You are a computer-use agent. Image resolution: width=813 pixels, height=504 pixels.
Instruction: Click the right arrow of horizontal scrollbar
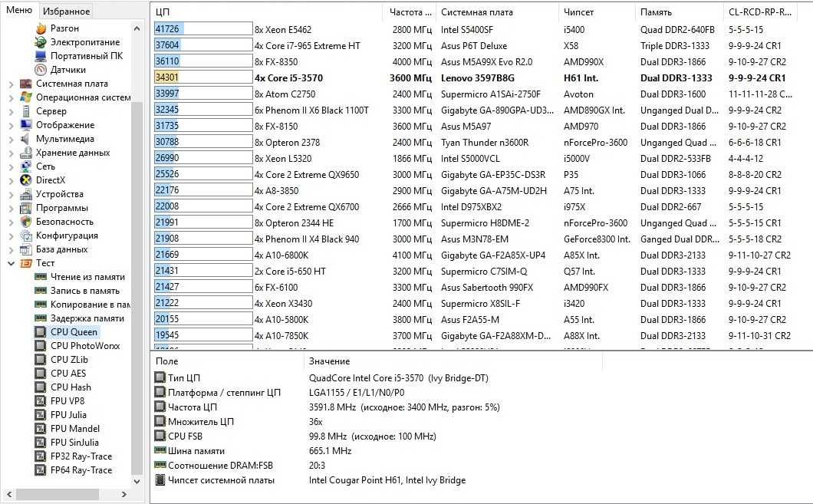(124, 494)
